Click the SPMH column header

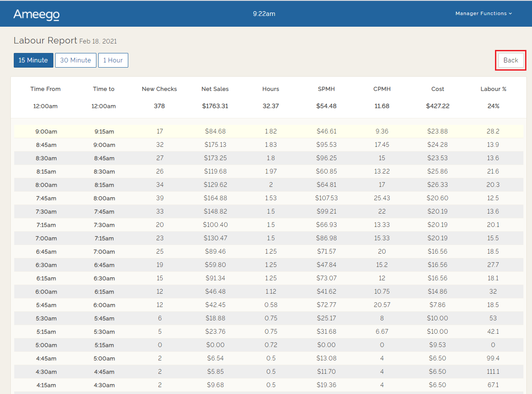(326, 89)
